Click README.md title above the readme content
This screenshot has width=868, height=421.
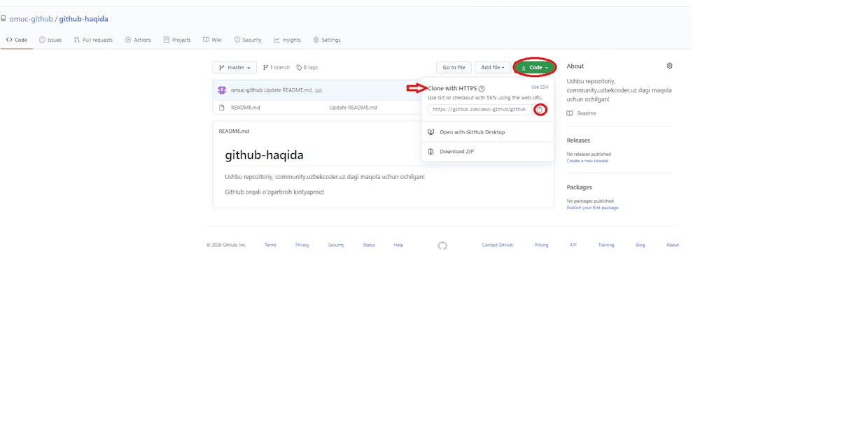click(x=234, y=131)
